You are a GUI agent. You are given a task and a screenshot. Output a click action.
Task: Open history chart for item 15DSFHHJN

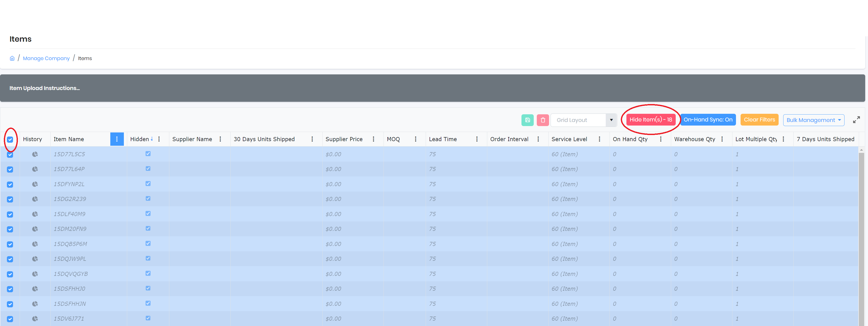tap(35, 304)
